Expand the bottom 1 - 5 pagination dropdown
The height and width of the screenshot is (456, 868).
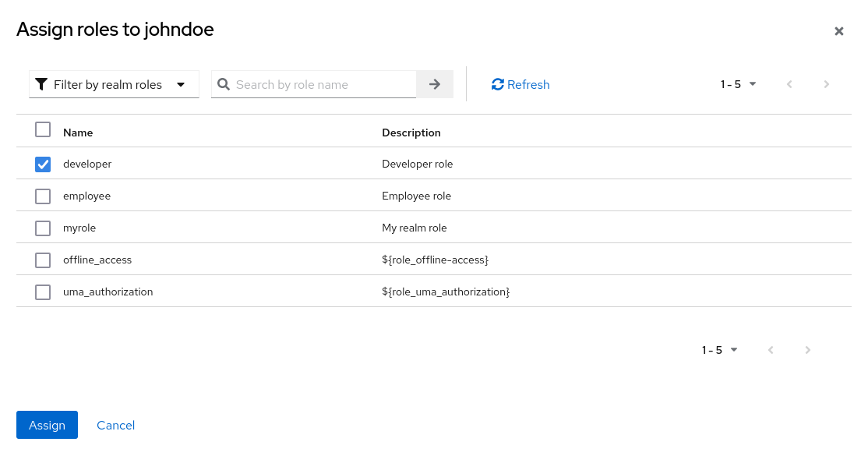pos(719,350)
